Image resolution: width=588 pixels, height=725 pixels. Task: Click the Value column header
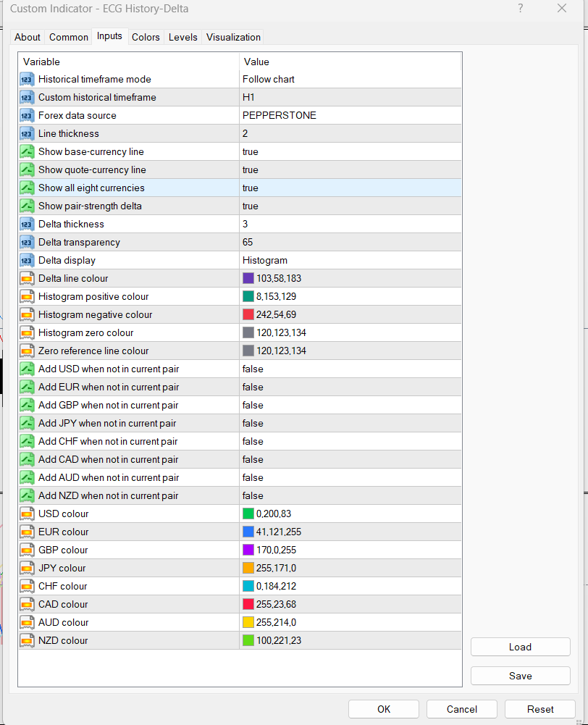[350, 62]
